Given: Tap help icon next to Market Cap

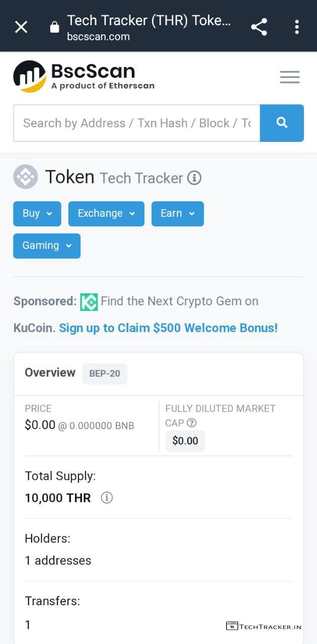Looking at the screenshot, I should (191, 423).
